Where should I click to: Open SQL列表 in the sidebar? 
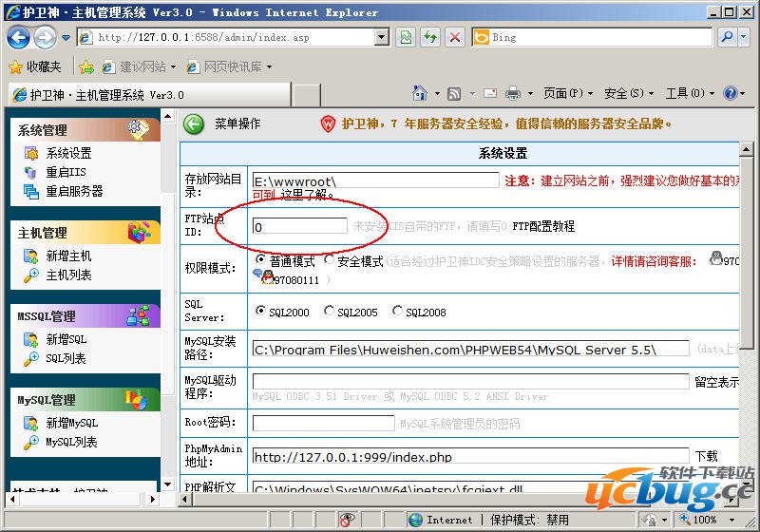[x=66, y=358]
